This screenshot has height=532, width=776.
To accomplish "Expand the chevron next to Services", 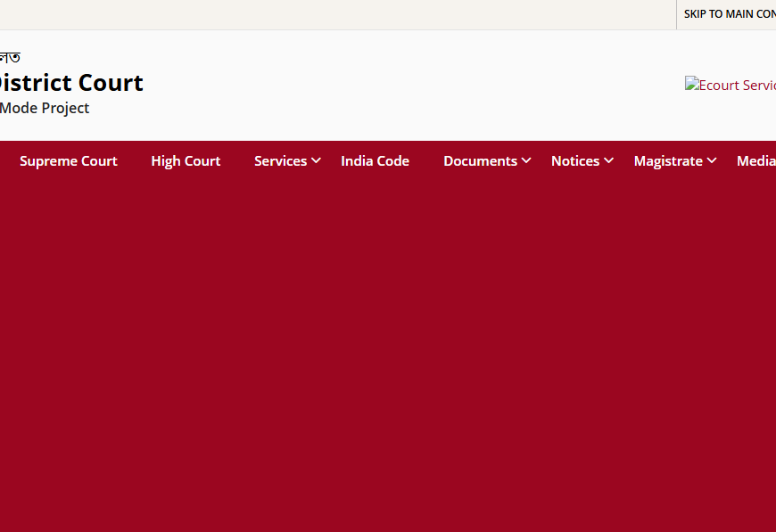I will point(316,161).
